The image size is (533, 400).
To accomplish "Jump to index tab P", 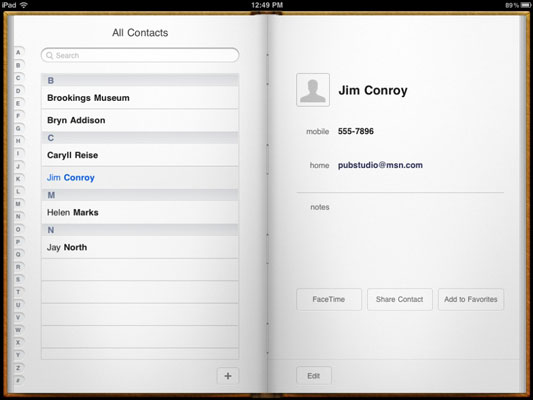I will click(x=18, y=242).
